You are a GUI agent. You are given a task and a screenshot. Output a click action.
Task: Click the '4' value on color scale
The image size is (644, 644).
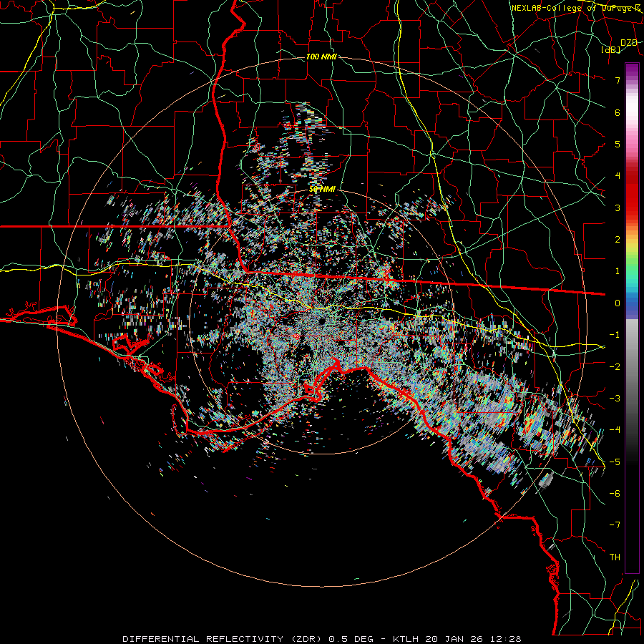(618, 176)
